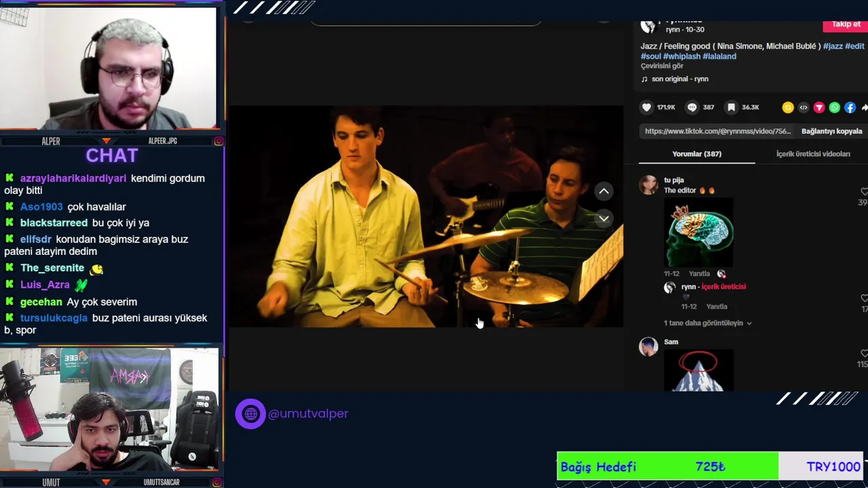The height and width of the screenshot is (488, 868).
Task: Click the 'TRY1000' goal amount
Action: pyautogui.click(x=833, y=466)
